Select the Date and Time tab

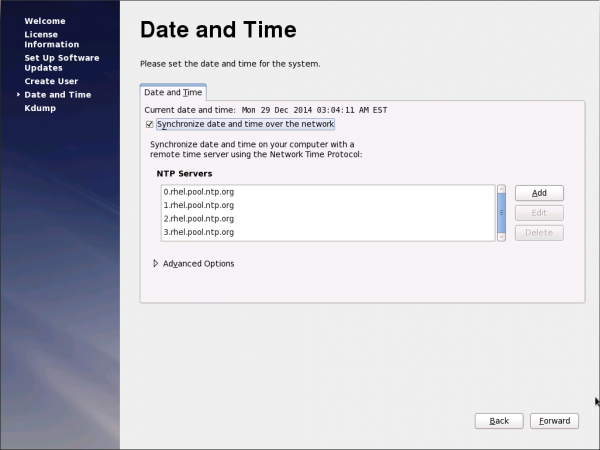(x=173, y=92)
